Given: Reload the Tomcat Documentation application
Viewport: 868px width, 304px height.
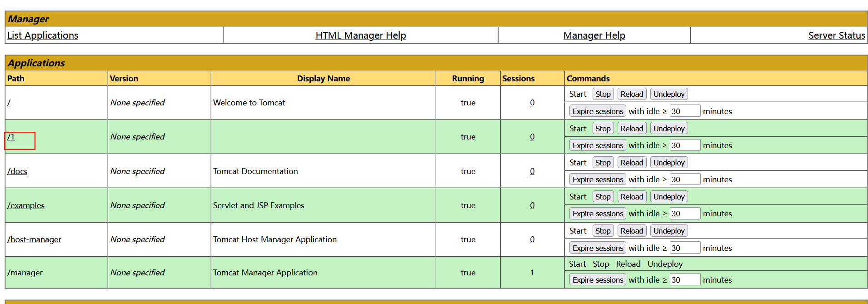Looking at the screenshot, I should click(x=632, y=163).
